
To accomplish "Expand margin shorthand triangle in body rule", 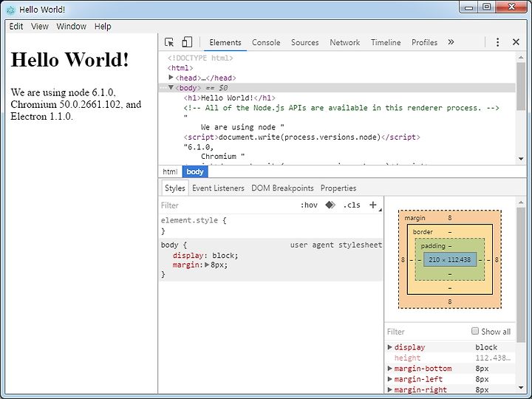I will [207, 265].
